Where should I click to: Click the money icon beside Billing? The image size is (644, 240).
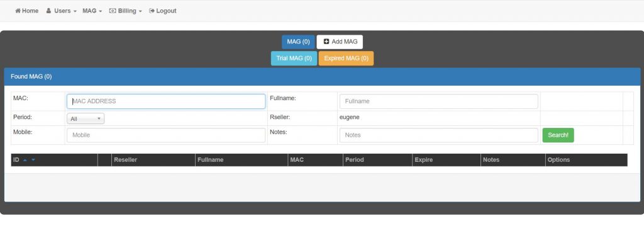(x=113, y=11)
